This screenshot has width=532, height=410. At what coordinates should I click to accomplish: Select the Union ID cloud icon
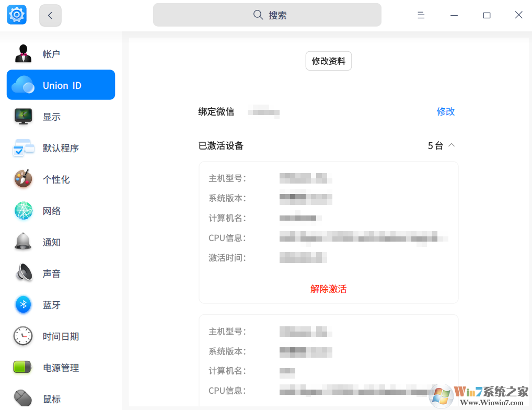pyautogui.click(x=23, y=85)
